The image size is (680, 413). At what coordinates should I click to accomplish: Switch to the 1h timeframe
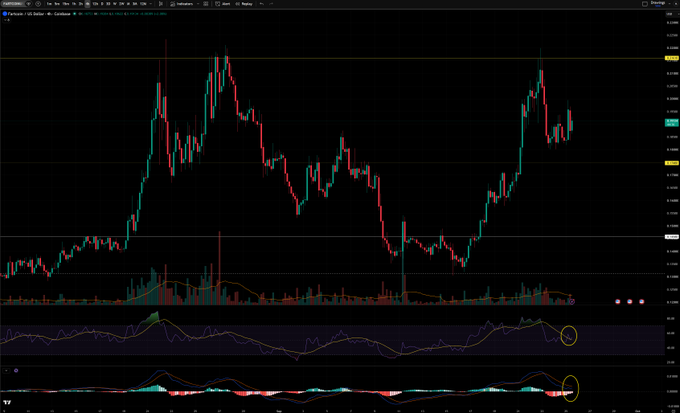(74, 3)
